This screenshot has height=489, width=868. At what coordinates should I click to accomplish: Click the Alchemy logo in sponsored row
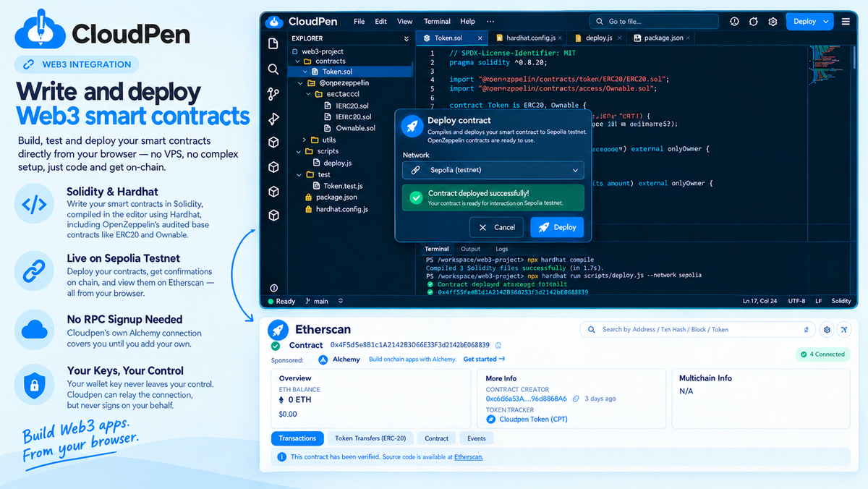pos(323,360)
